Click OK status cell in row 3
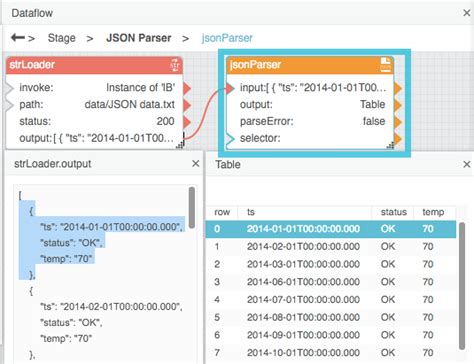The height and width of the screenshot is (364, 474). tap(388, 282)
